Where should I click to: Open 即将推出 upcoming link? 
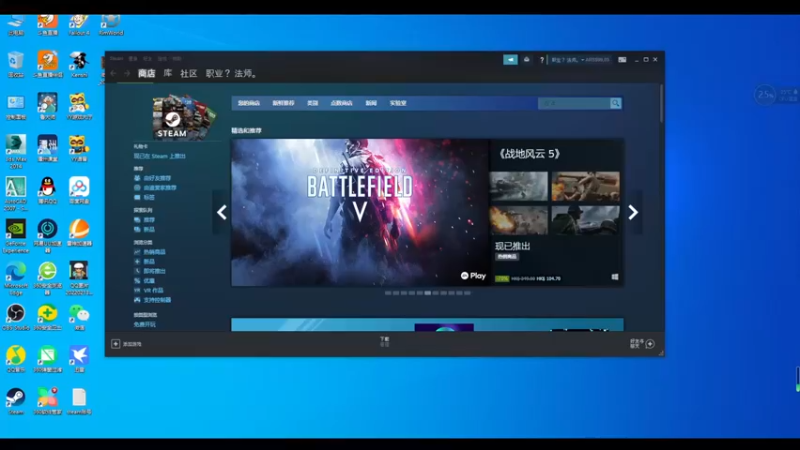pyautogui.click(x=154, y=271)
